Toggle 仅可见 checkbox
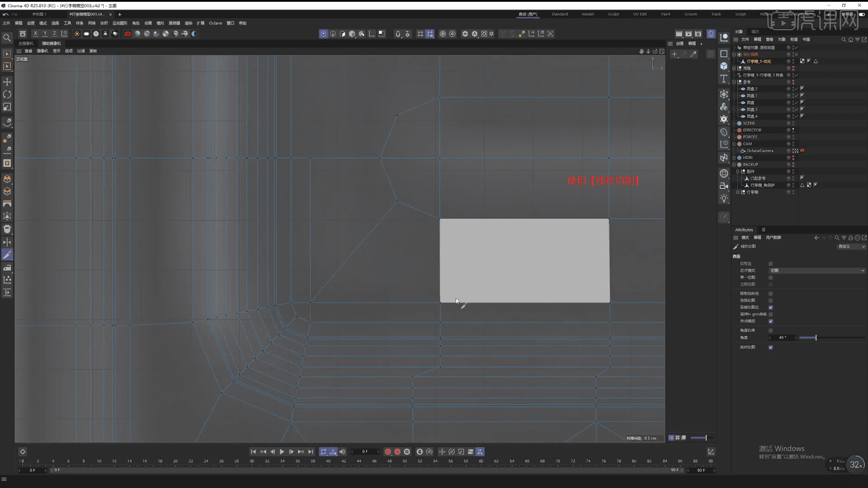 click(771, 264)
